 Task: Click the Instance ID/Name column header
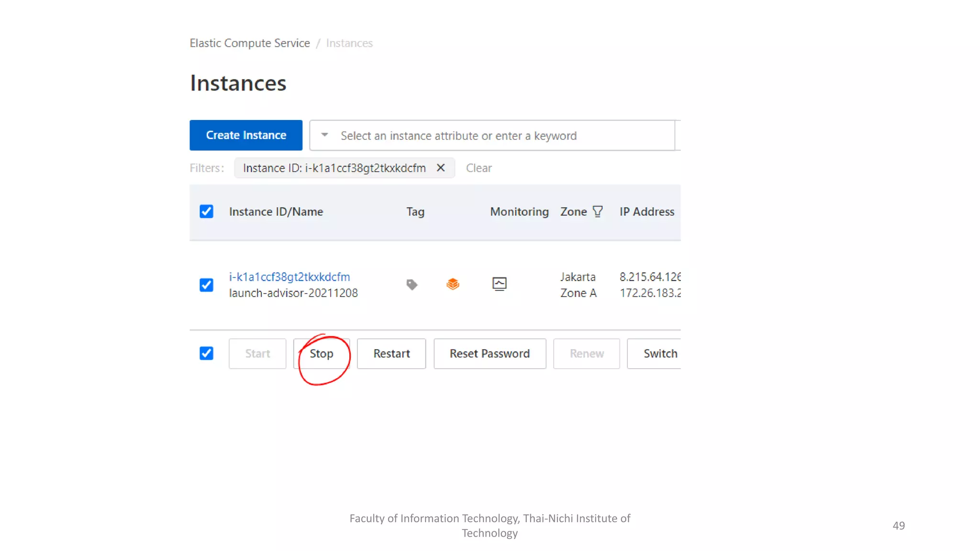[x=276, y=211]
